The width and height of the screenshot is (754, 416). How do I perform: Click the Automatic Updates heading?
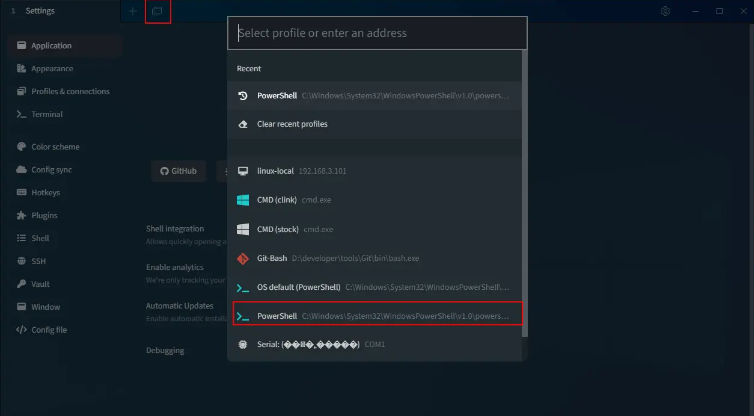(x=179, y=306)
